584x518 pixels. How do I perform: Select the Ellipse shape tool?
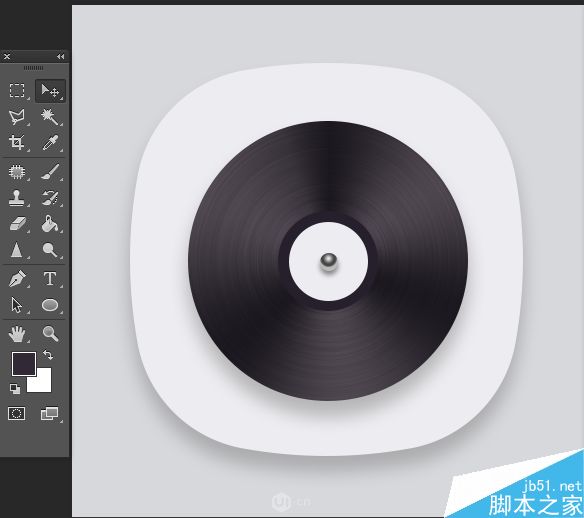click(x=50, y=305)
